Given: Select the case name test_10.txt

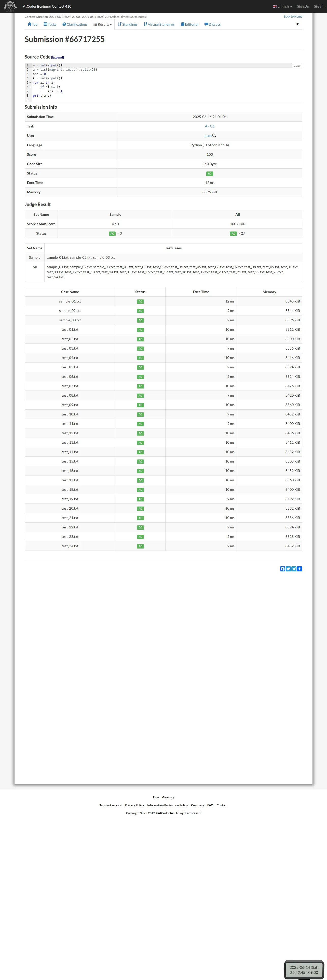Looking at the screenshot, I should coord(70,414).
